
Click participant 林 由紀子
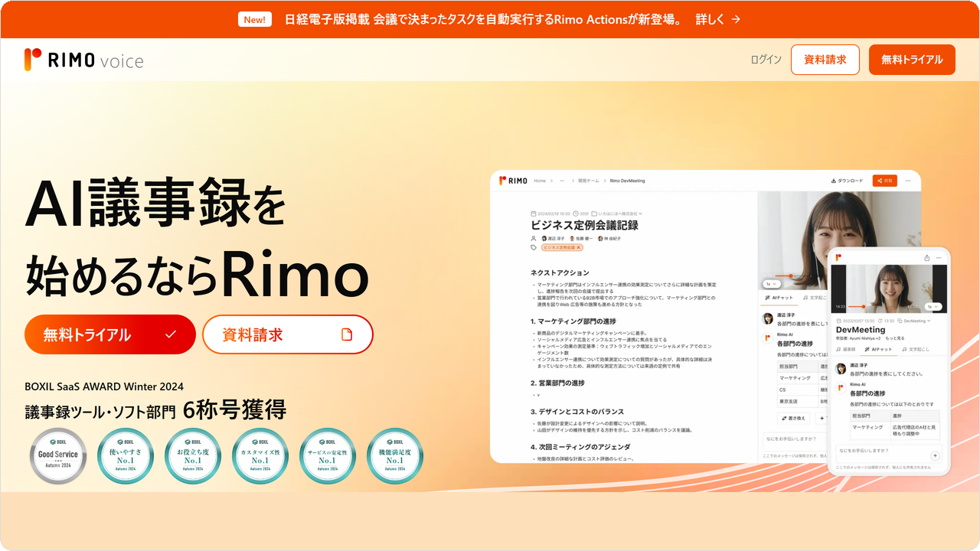pyautogui.click(x=609, y=238)
